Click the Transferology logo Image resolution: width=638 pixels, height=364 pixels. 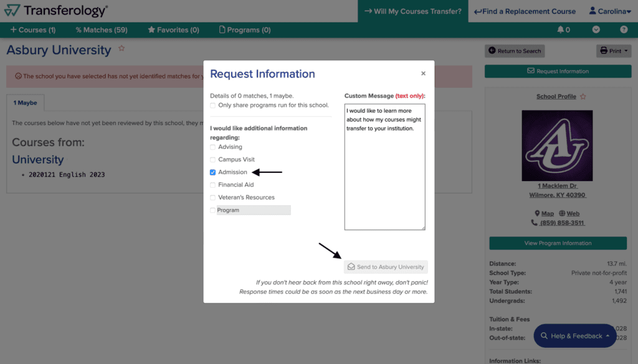pyautogui.click(x=56, y=11)
